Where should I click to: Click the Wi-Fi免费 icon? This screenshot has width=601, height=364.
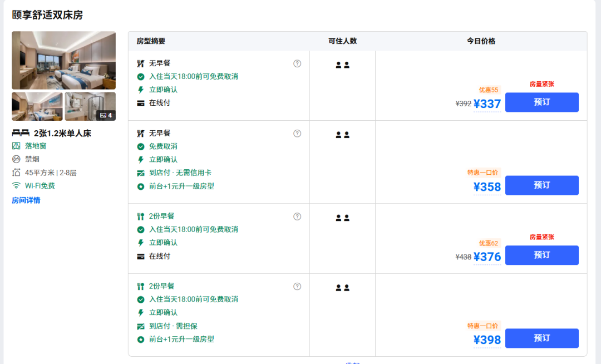point(16,186)
